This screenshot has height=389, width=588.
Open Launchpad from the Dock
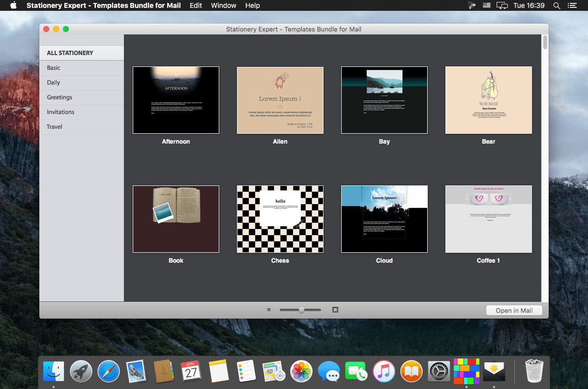[81, 371]
